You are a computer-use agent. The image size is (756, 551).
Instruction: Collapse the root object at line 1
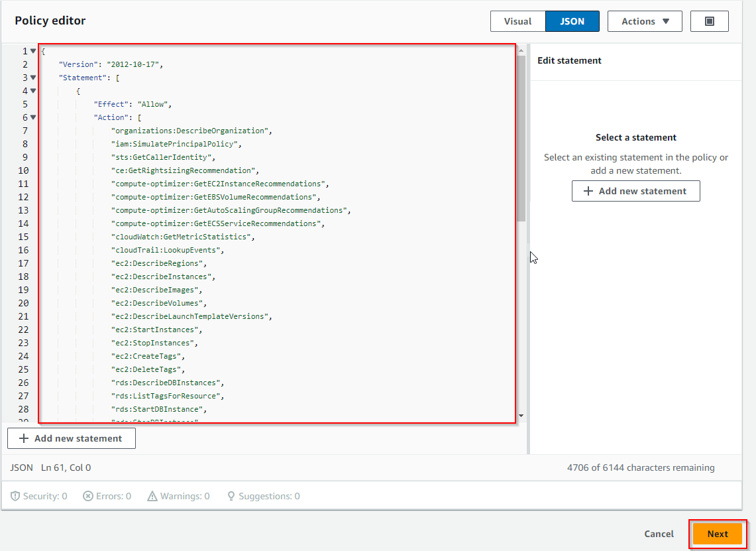click(x=33, y=51)
